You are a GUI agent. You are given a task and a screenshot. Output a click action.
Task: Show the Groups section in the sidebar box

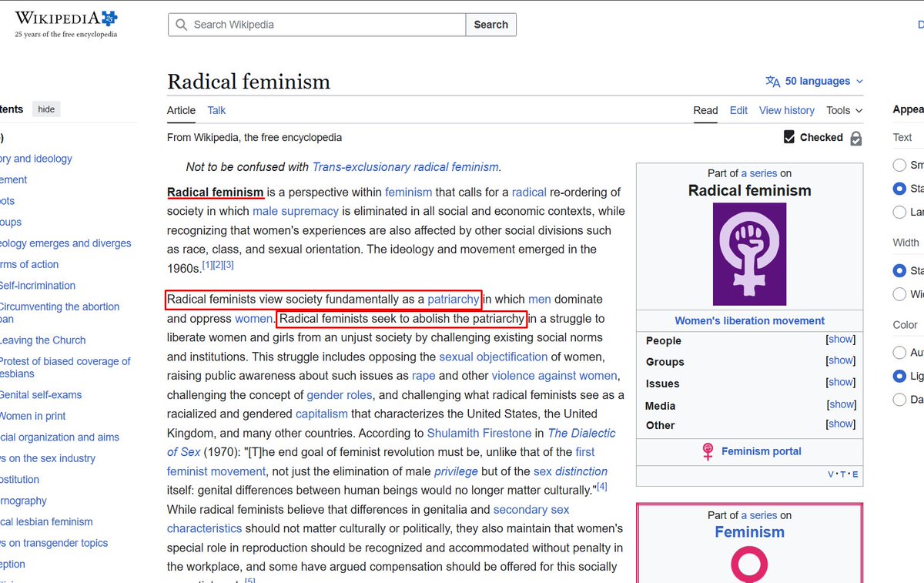[840, 360]
